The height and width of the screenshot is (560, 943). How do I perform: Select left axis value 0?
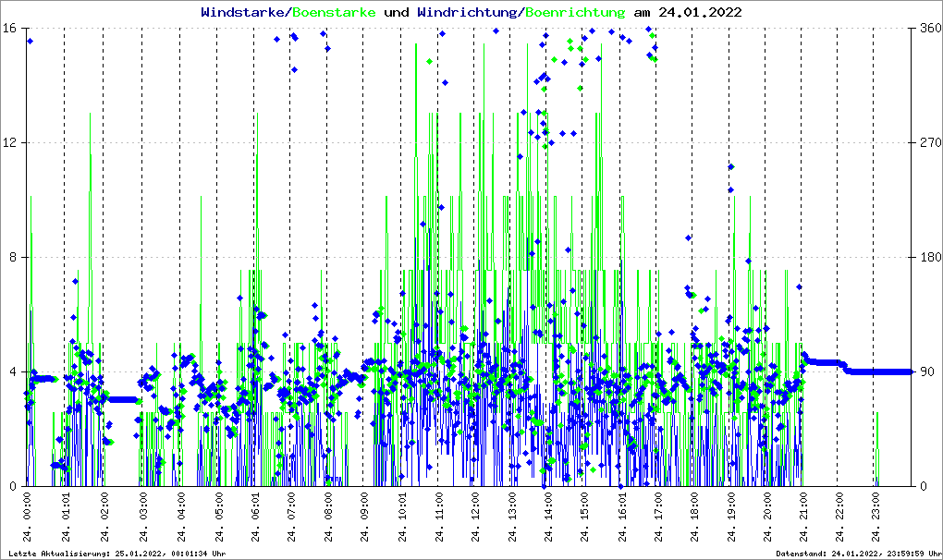tap(12, 486)
